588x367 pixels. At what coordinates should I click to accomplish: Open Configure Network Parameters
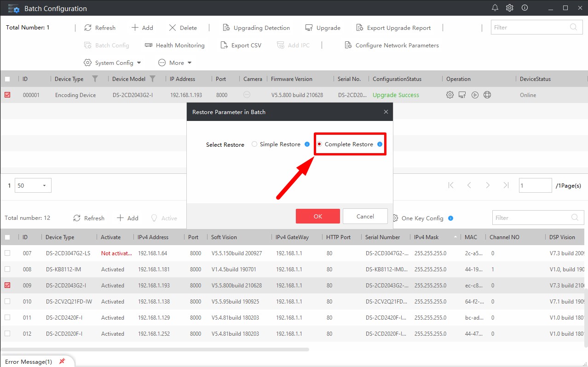pos(392,45)
